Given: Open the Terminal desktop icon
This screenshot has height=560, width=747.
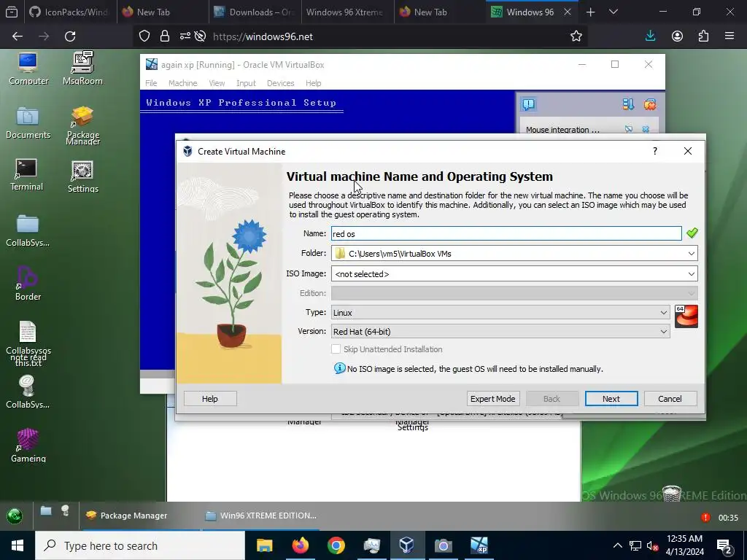Looking at the screenshot, I should click(x=26, y=175).
